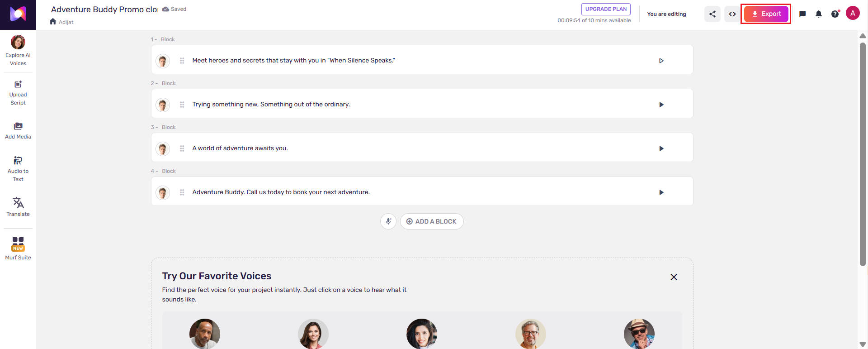Click the drag handle on the 'Adventure Buddy. Call us' block
The image size is (868, 349).
click(182, 192)
